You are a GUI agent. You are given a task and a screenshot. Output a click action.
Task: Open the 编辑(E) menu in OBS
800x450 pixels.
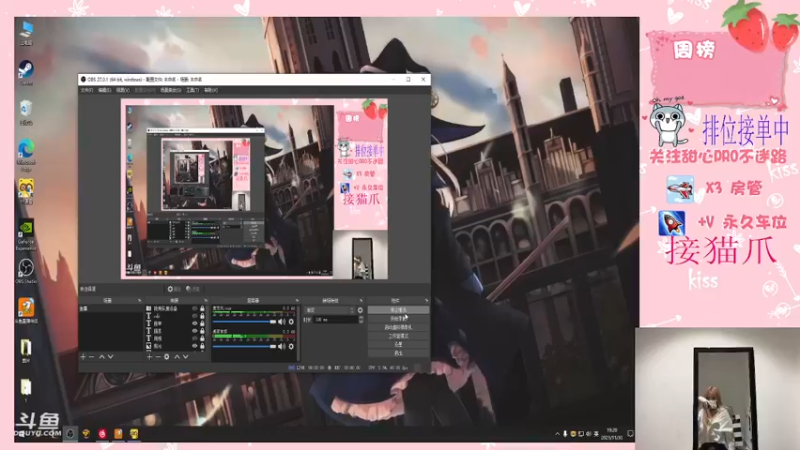(105, 90)
